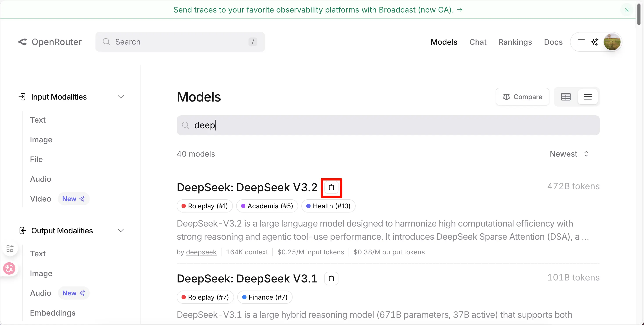Open the hamburger menu icon in header
Image resolution: width=644 pixels, height=325 pixels.
click(581, 42)
